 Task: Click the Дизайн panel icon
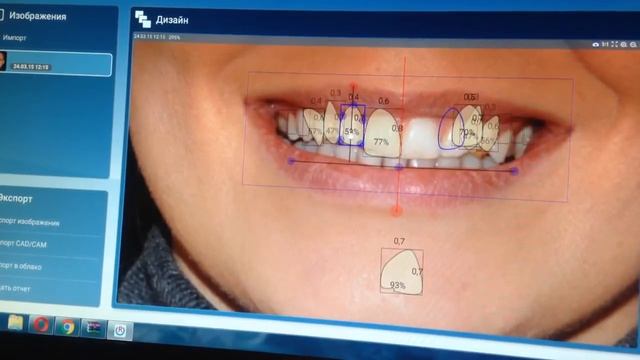click(143, 19)
